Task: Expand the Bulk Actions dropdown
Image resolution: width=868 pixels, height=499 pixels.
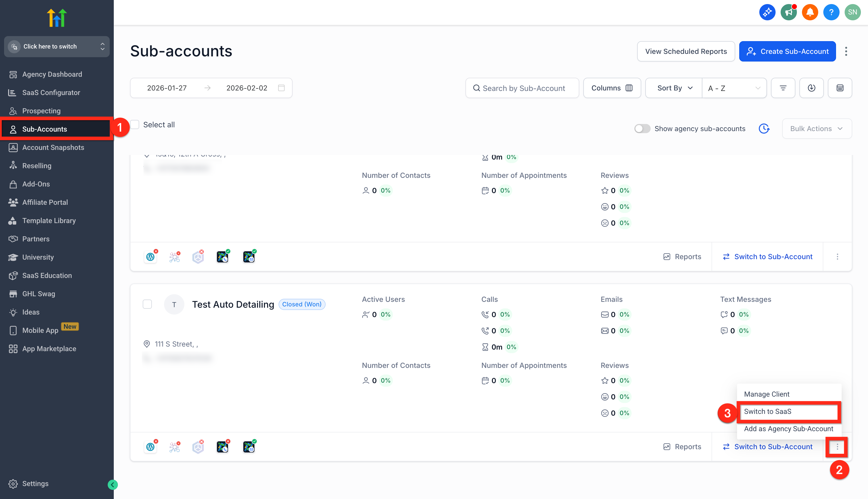Action: click(x=817, y=129)
